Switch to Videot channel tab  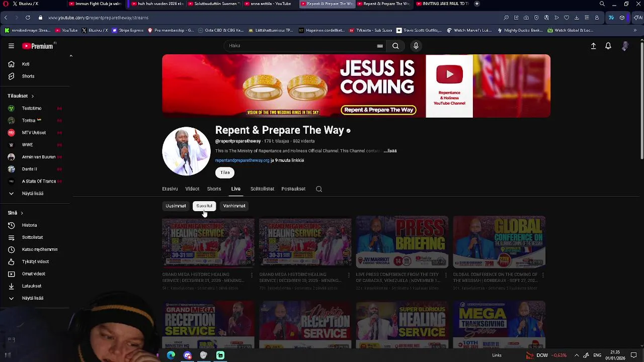click(192, 189)
